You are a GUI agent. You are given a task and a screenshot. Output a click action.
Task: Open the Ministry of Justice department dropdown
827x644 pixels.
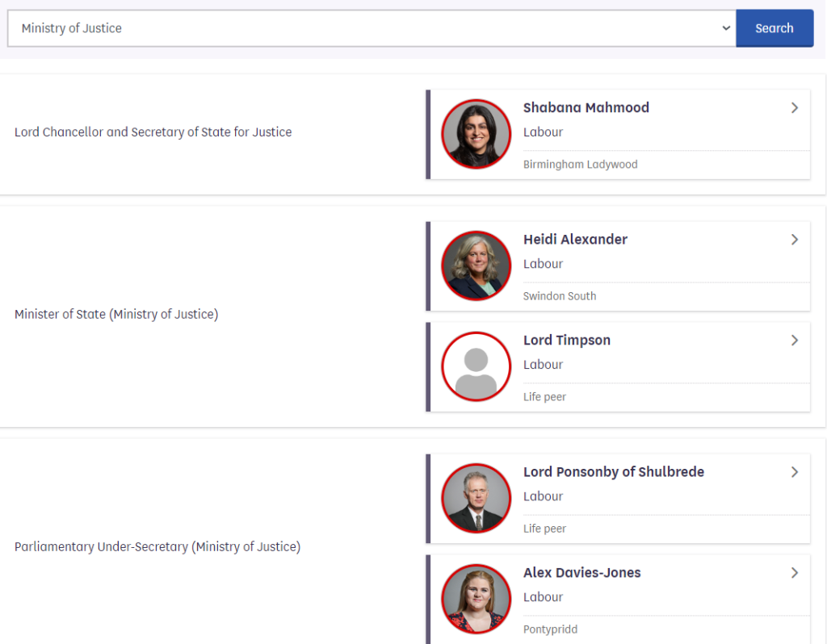coord(372,28)
